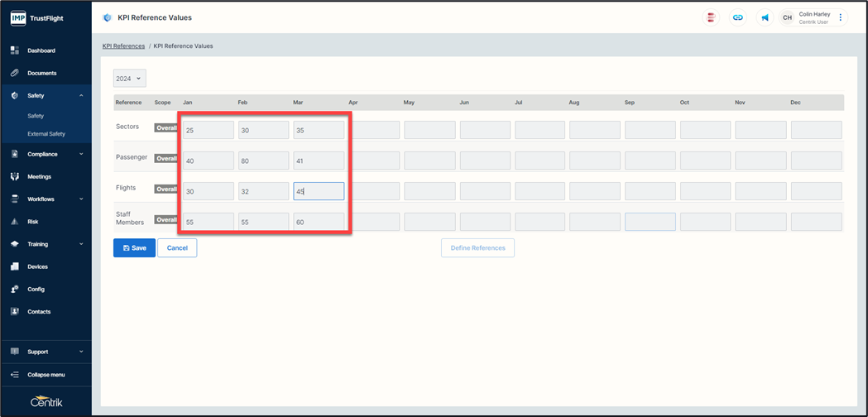
Task: Click Sectors March field with 35
Action: (x=319, y=130)
